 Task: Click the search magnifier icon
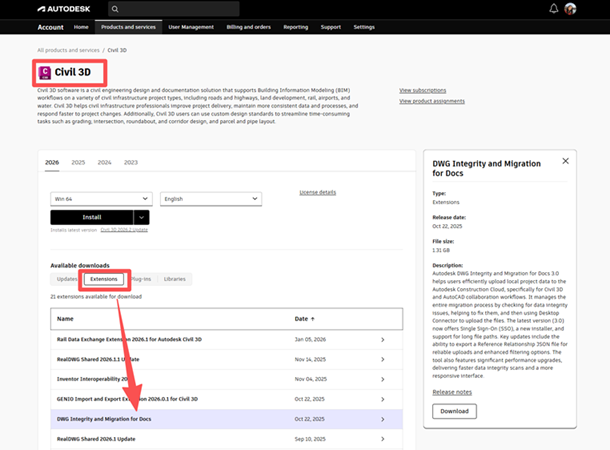point(115,9)
